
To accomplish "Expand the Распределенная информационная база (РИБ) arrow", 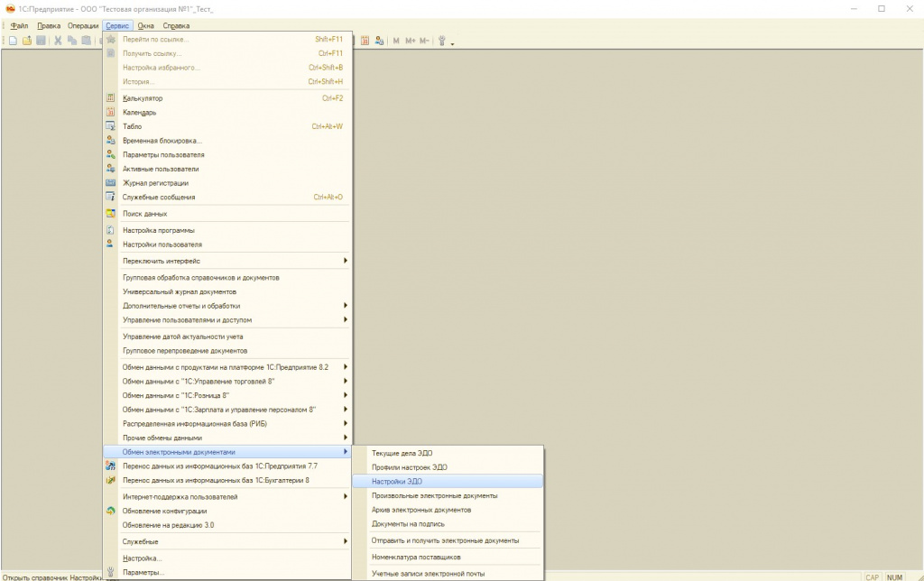I will pyautogui.click(x=346, y=423).
